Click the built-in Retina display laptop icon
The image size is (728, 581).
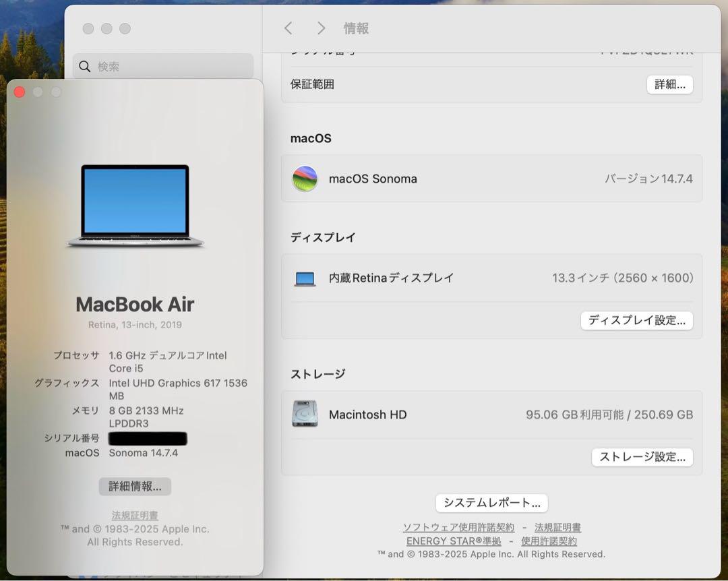tap(305, 278)
